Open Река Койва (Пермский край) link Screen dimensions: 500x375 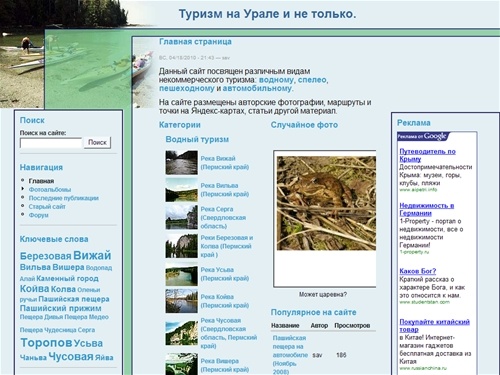click(225, 301)
